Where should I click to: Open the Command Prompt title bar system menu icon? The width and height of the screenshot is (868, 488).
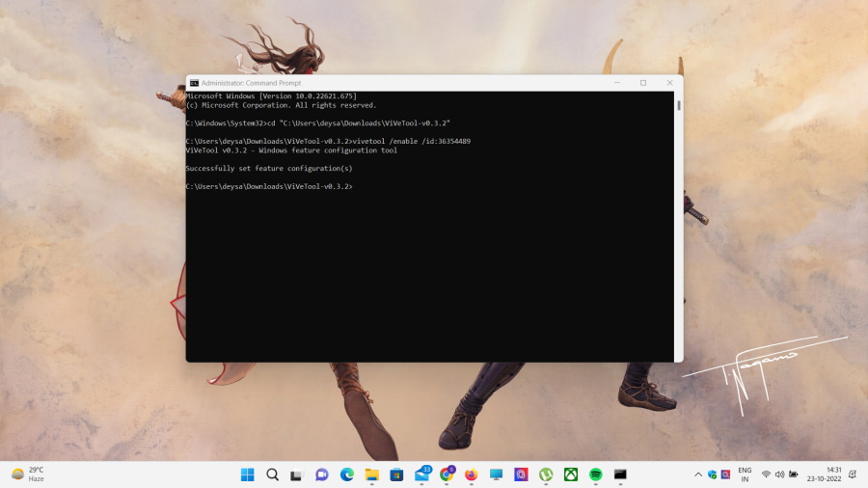point(194,83)
